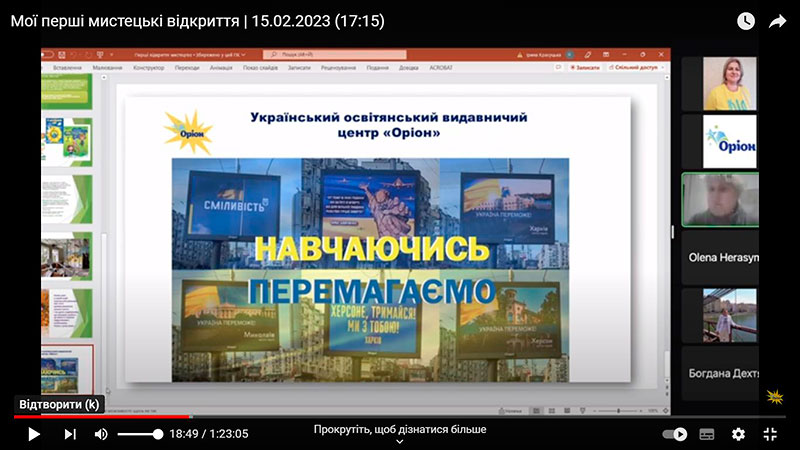
Task: Toggle the autoplay switch
Action: [674, 434]
